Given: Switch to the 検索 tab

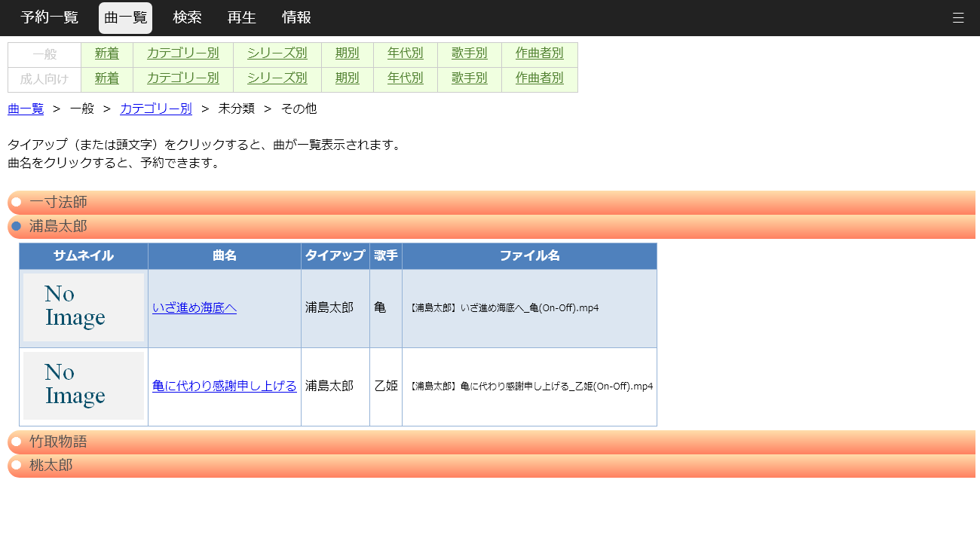Looking at the screenshot, I should tap(187, 18).
